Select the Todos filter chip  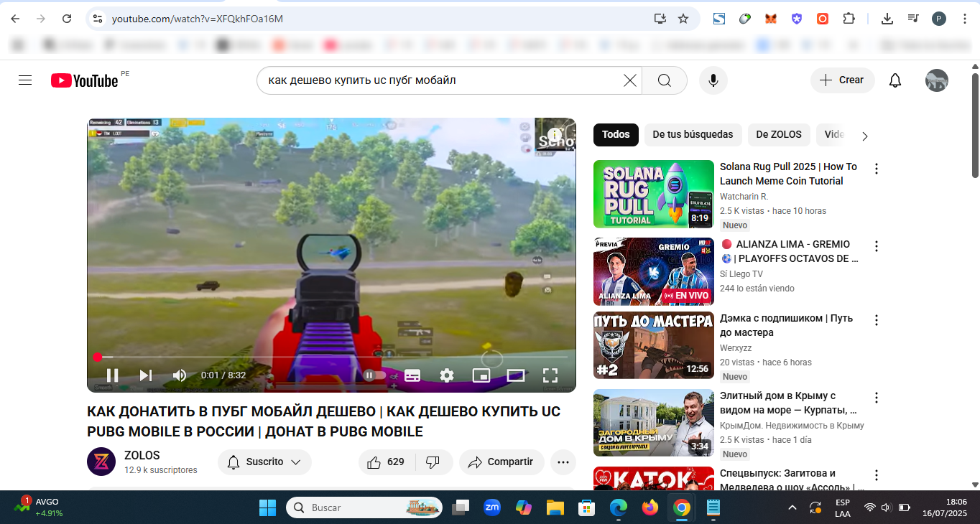click(616, 134)
